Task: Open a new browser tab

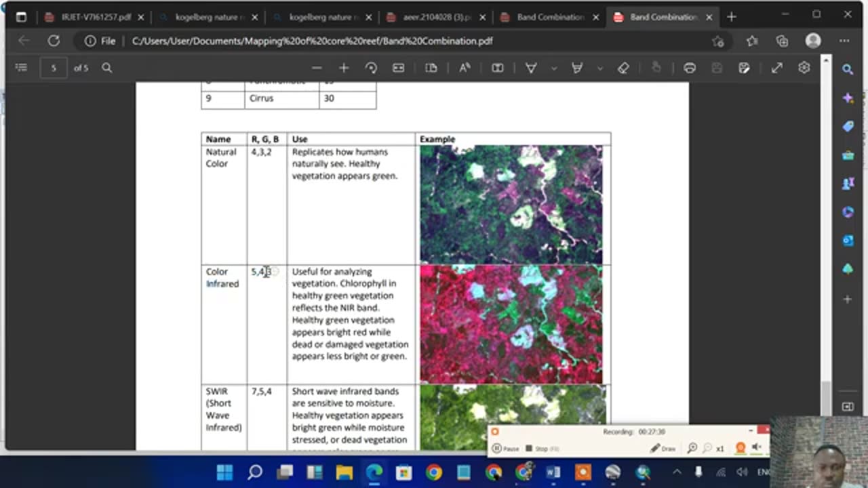Action: [x=731, y=17]
